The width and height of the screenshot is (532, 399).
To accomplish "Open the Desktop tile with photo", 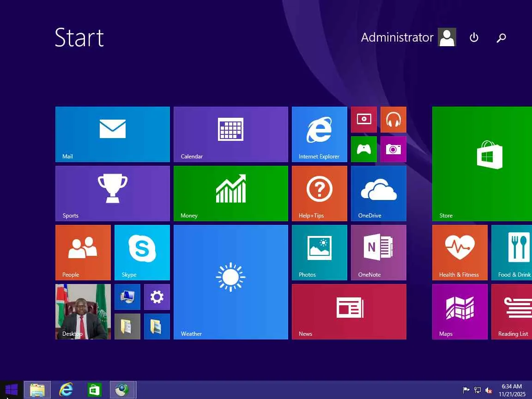I will (x=83, y=312).
